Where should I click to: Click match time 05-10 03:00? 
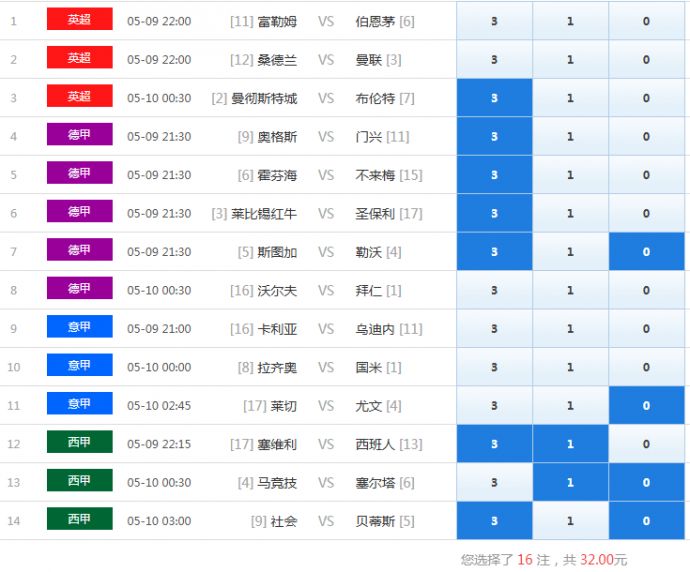(159, 521)
